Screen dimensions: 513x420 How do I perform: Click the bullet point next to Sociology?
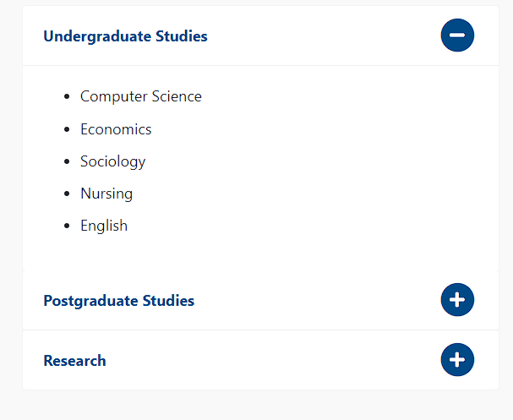pyautogui.click(x=67, y=161)
